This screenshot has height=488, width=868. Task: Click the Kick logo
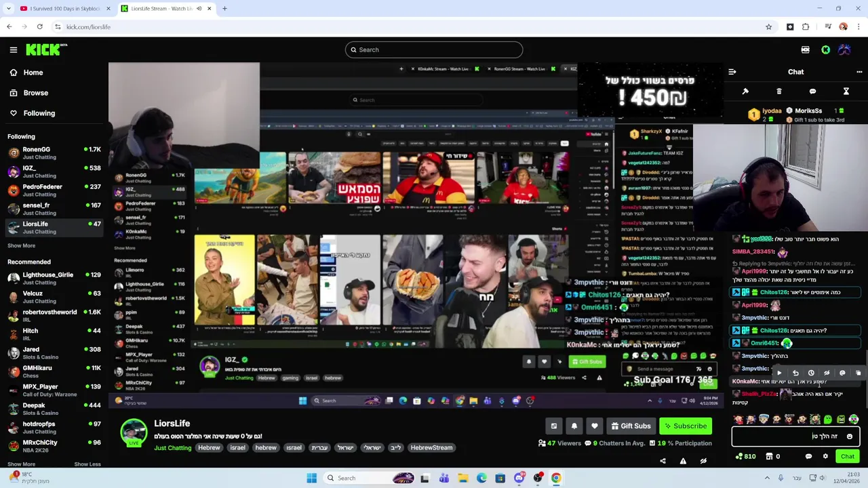pos(46,49)
